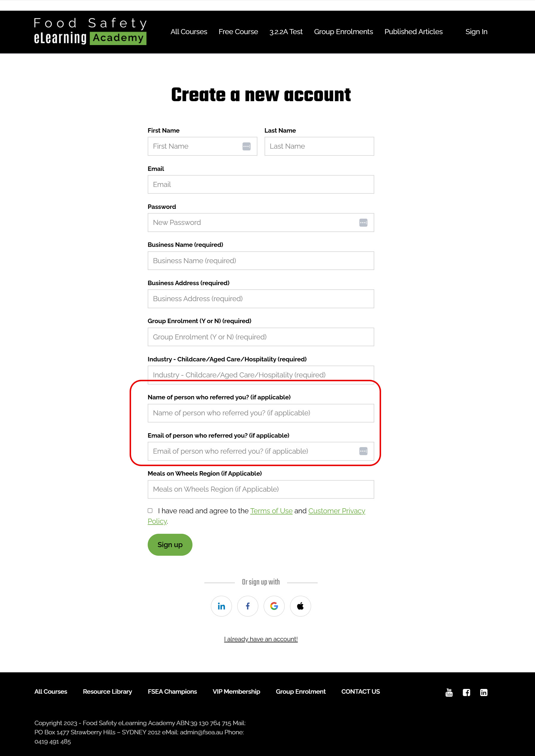The height and width of the screenshot is (756, 535).
Task: Go to Published Articles menu item
Action: click(413, 32)
